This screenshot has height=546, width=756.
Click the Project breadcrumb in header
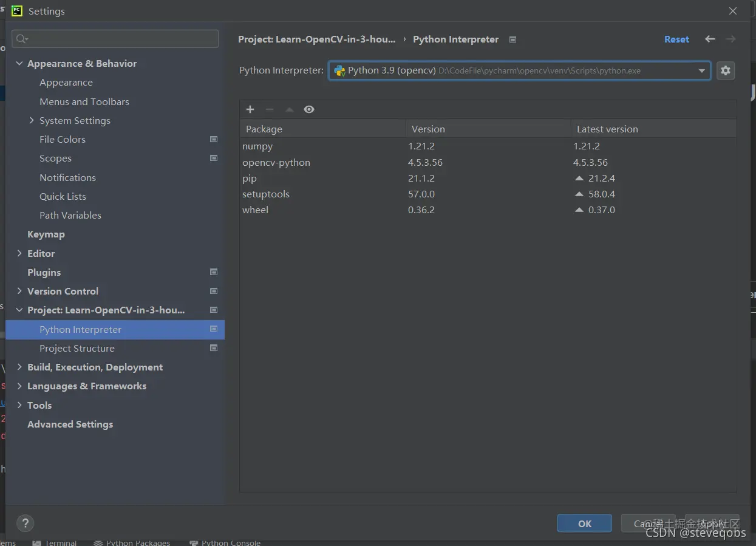pos(316,39)
